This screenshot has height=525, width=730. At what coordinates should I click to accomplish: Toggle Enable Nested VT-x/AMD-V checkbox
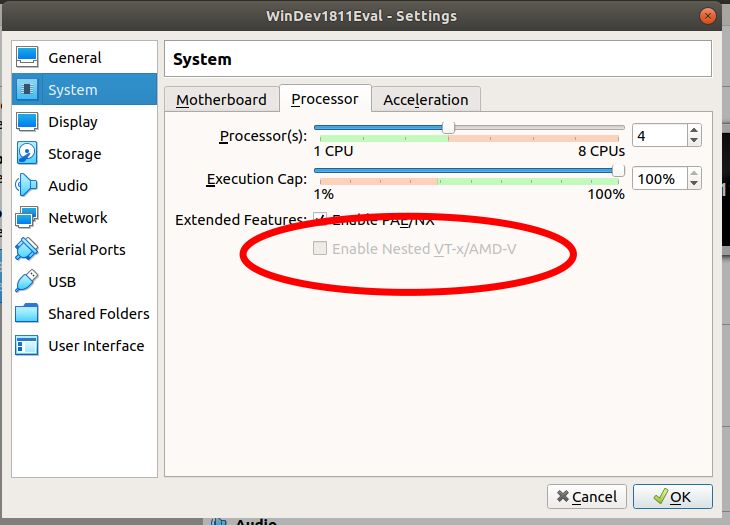[320, 248]
